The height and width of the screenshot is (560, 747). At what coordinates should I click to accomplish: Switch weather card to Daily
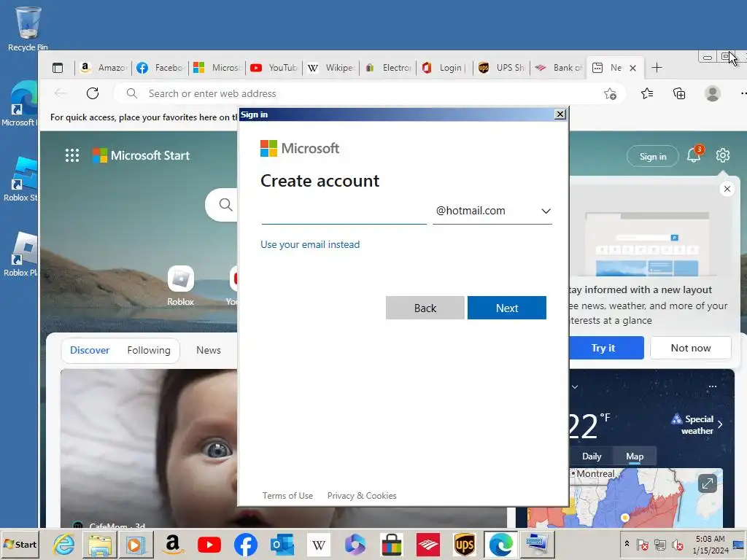click(592, 456)
